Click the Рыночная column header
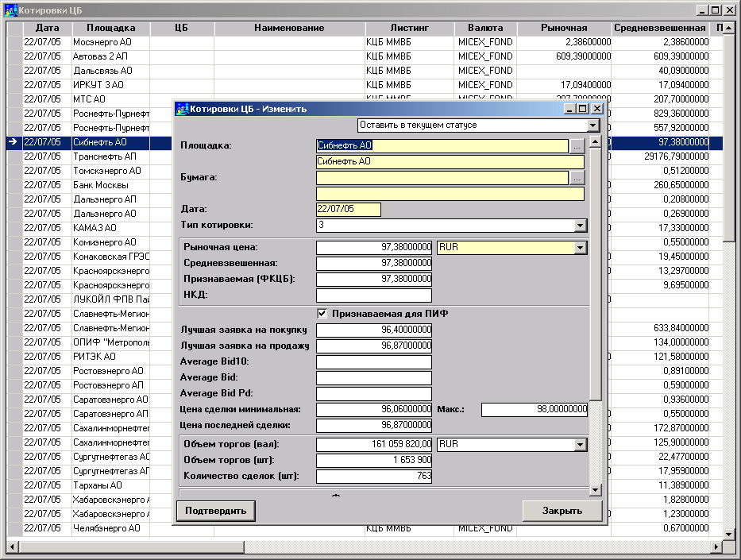Image resolution: width=741 pixels, height=560 pixels. tap(564, 28)
